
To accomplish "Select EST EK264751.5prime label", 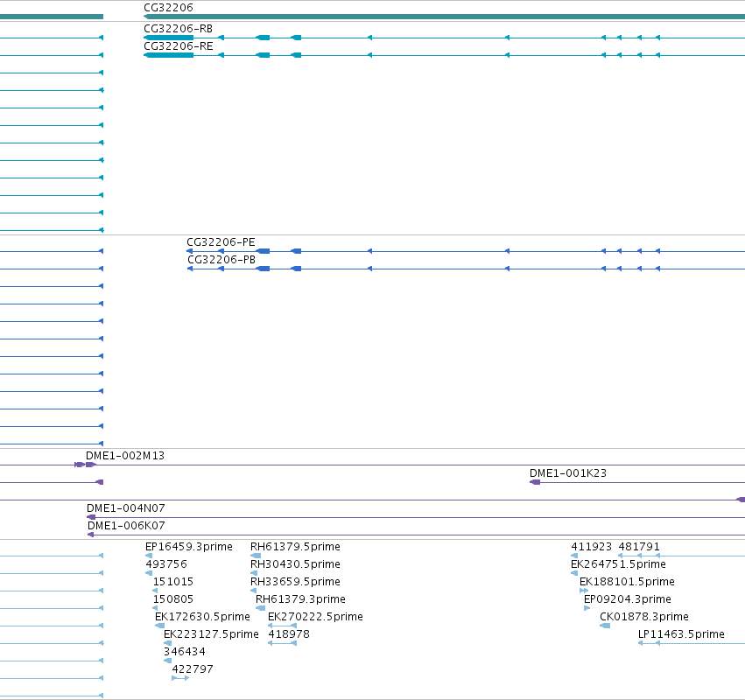I will pyautogui.click(x=618, y=564).
